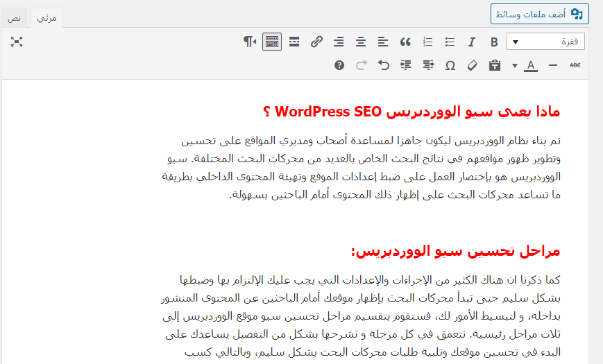Image resolution: width=603 pixels, height=364 pixels.
Task: Toggle the toolbar kitchen sink button
Action: point(272,42)
